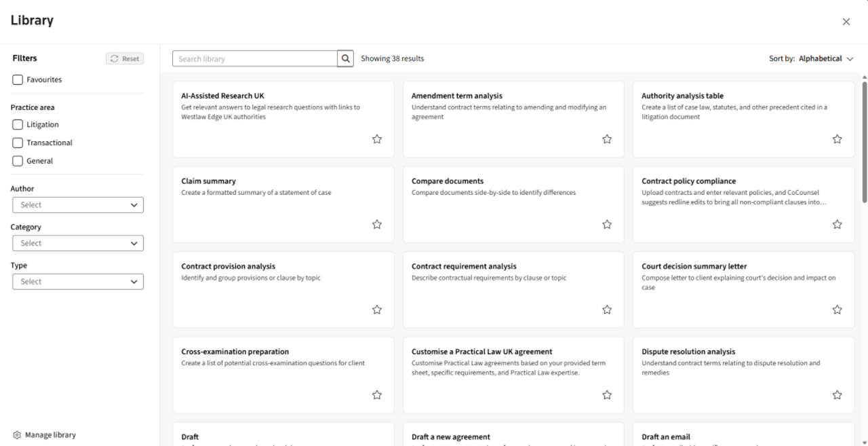Star the Compare documents card
This screenshot has height=446, width=868.
[607, 225]
